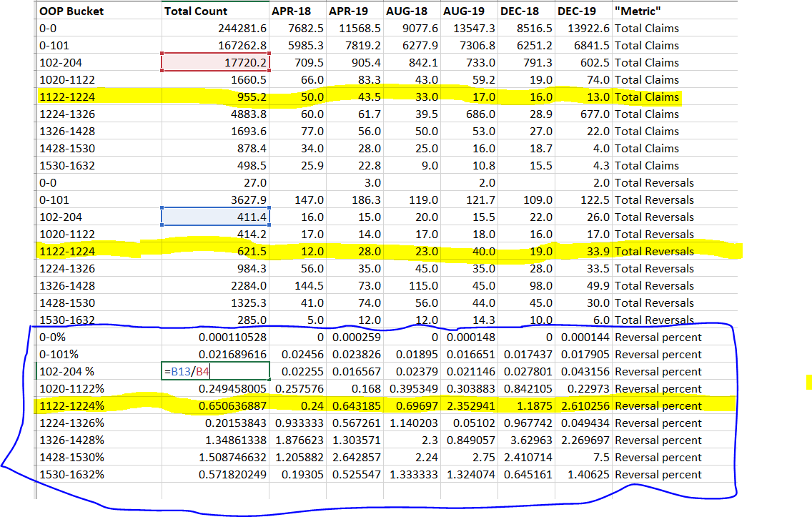This screenshot has height=517, width=812.
Task: Select the highlighted cell 955.2
Action: (x=215, y=97)
